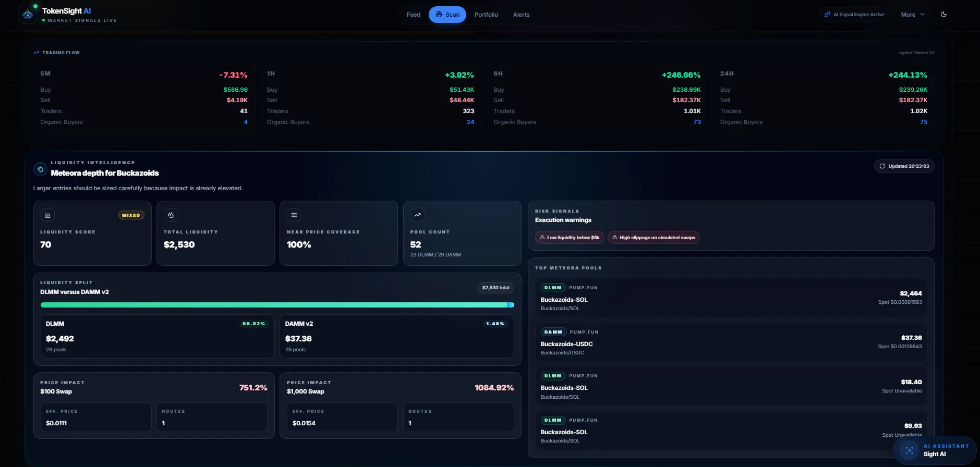The height and width of the screenshot is (467, 980).
Task: Toggle dark mode moon icon
Action: click(943, 15)
